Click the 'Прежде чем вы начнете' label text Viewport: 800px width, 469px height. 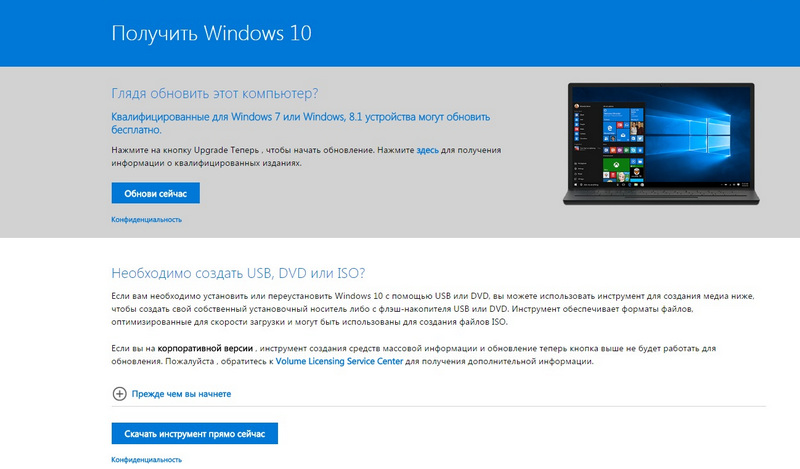[181, 394]
